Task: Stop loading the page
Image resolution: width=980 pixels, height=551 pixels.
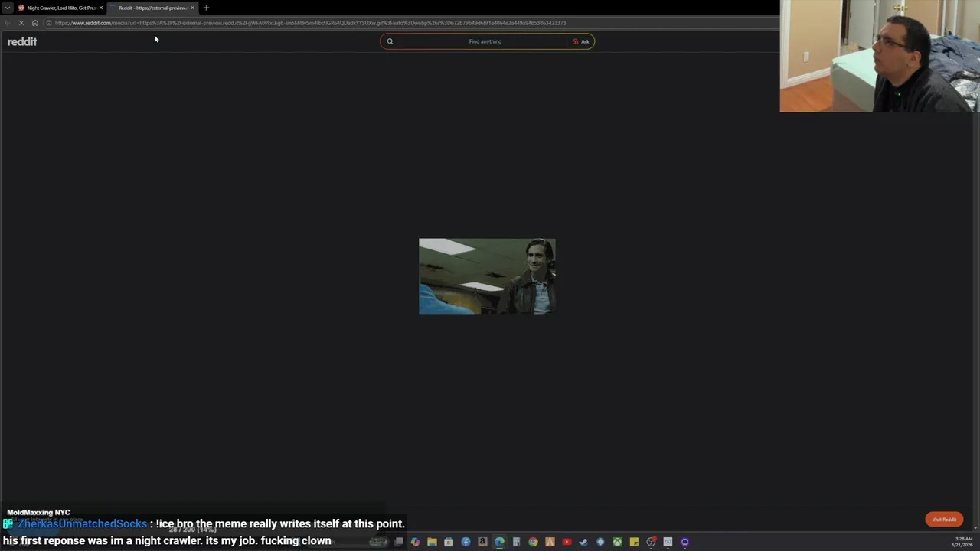Action: coord(21,23)
